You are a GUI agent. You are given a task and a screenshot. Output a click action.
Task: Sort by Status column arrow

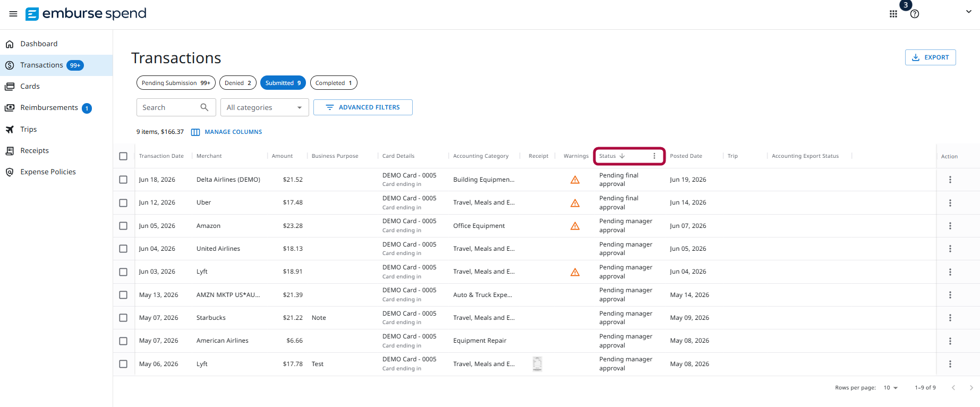[622, 156]
